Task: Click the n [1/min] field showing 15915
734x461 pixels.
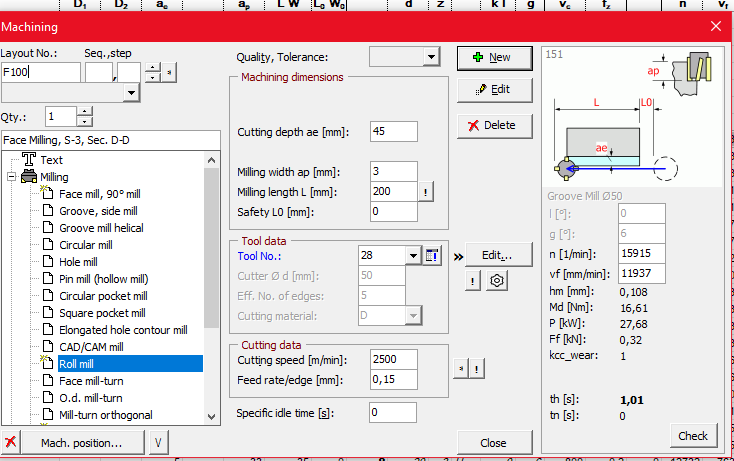Action: [x=642, y=254]
